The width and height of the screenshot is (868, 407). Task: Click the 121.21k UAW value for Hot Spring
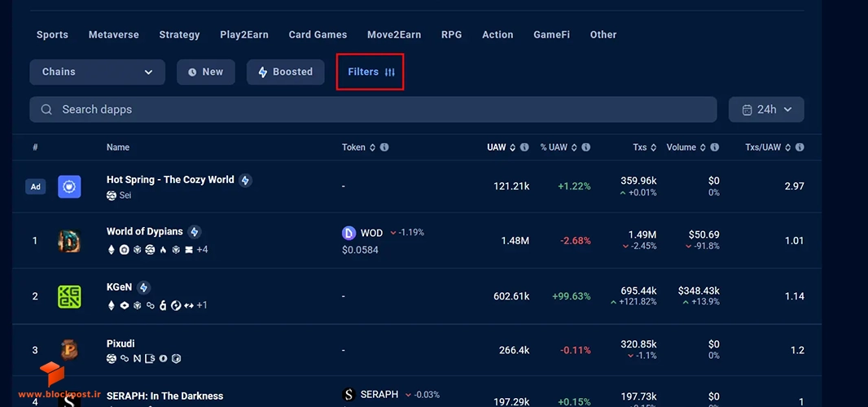(x=511, y=186)
